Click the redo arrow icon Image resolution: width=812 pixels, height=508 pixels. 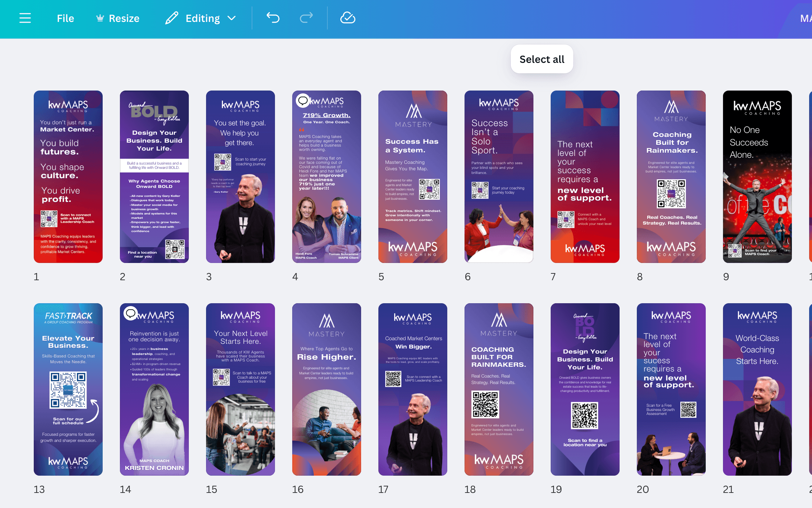pyautogui.click(x=306, y=18)
